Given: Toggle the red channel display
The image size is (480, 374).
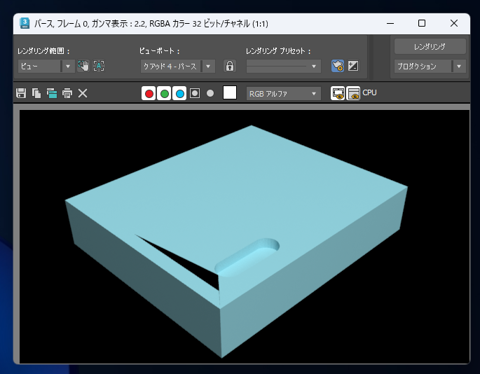Looking at the screenshot, I should [x=149, y=93].
